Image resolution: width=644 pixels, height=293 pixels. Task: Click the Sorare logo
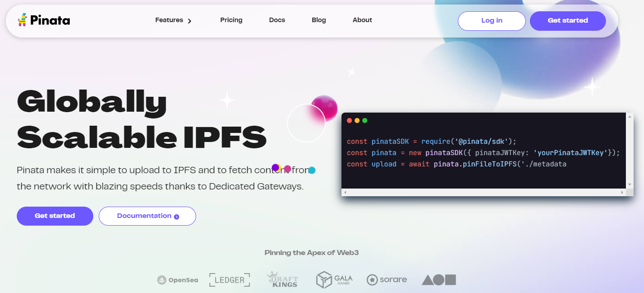(x=387, y=279)
